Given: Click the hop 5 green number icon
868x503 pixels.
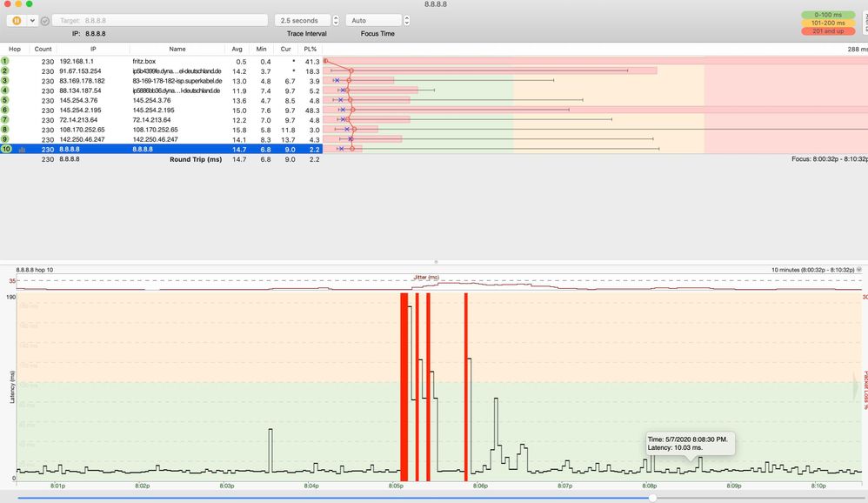Looking at the screenshot, I should coord(5,100).
